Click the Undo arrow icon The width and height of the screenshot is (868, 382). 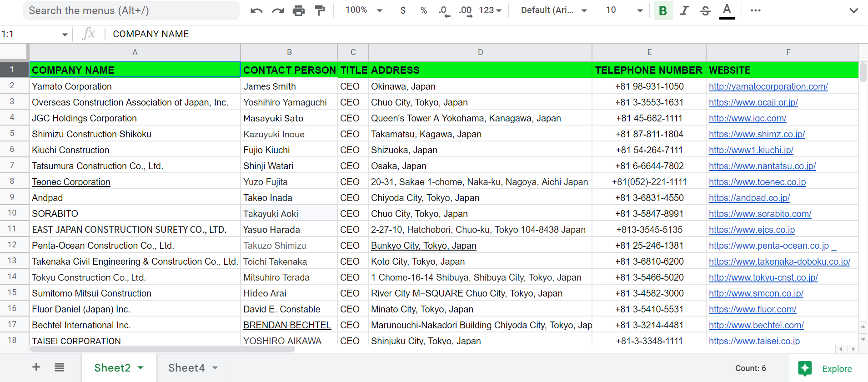point(256,10)
